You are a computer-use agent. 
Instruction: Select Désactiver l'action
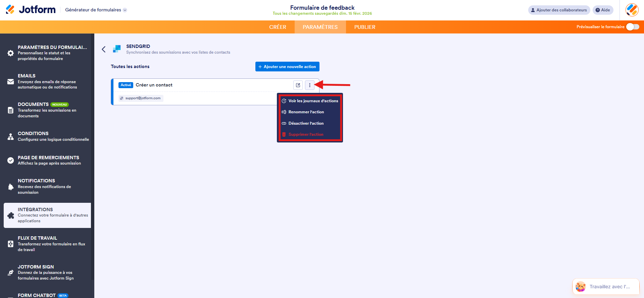point(310,123)
